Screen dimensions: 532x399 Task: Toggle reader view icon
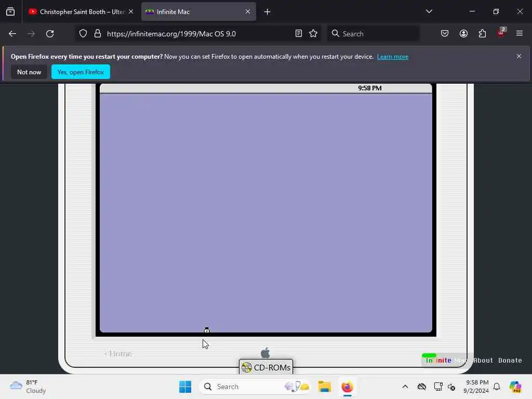pos(299,33)
